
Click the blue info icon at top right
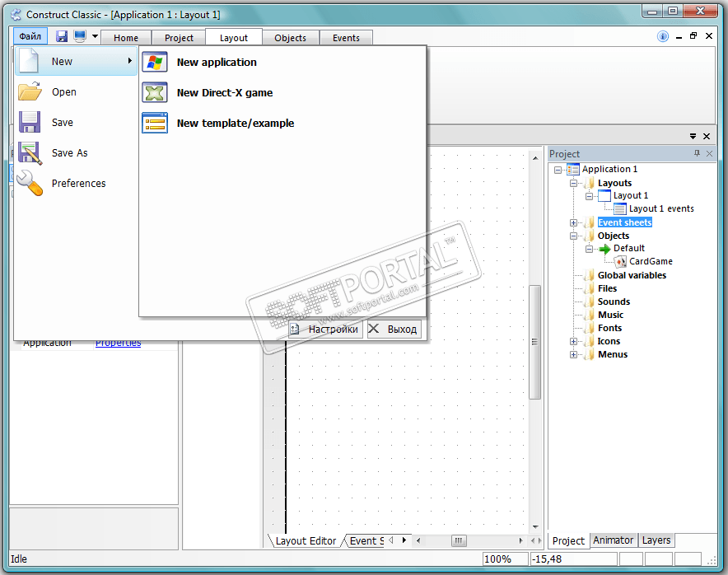click(663, 36)
